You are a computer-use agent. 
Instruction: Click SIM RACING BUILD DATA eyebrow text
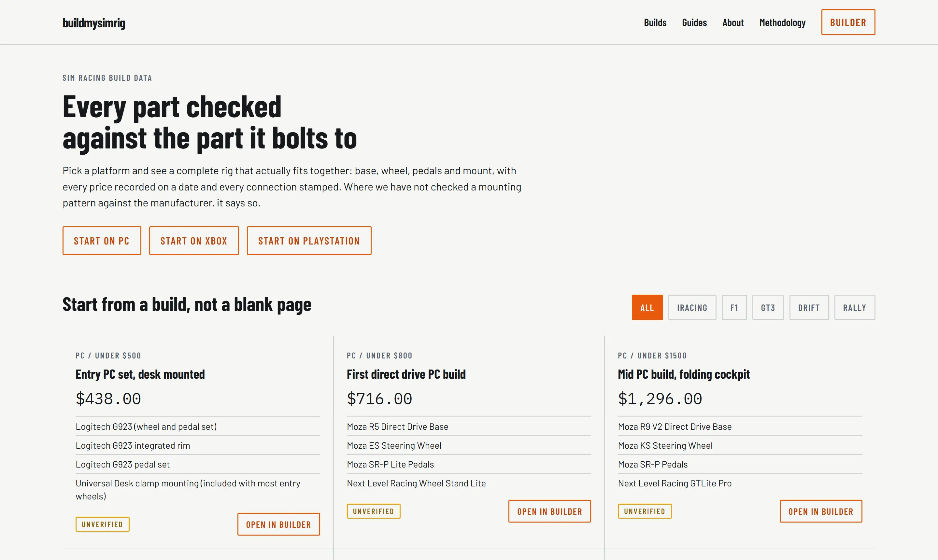click(107, 78)
